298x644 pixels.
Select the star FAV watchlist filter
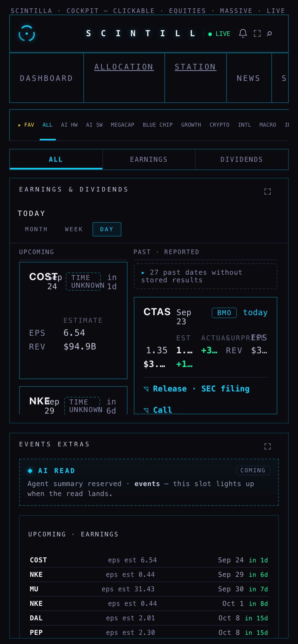[26, 125]
